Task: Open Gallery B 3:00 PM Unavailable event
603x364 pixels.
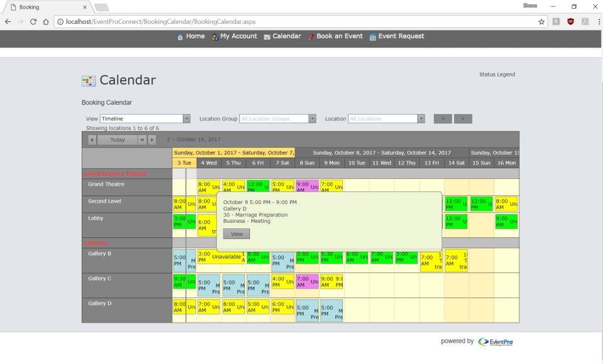Action: [221, 257]
